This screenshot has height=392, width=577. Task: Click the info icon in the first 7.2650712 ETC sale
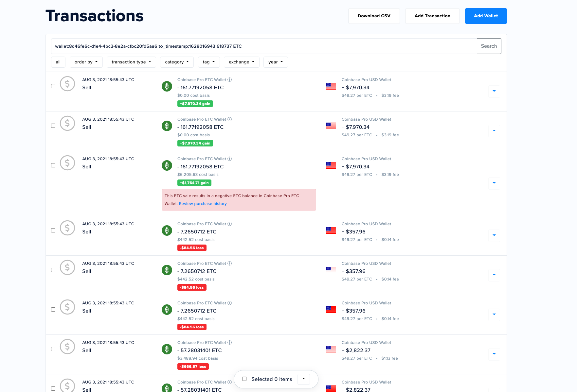point(230,224)
